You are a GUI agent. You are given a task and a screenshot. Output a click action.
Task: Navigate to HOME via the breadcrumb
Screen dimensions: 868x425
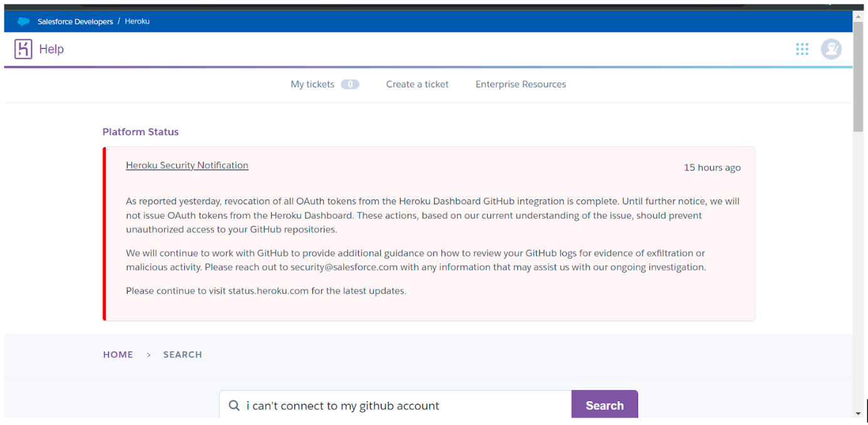(118, 354)
